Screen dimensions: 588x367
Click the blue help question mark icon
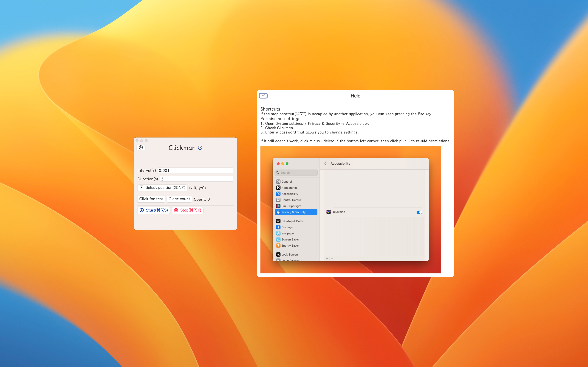point(200,147)
